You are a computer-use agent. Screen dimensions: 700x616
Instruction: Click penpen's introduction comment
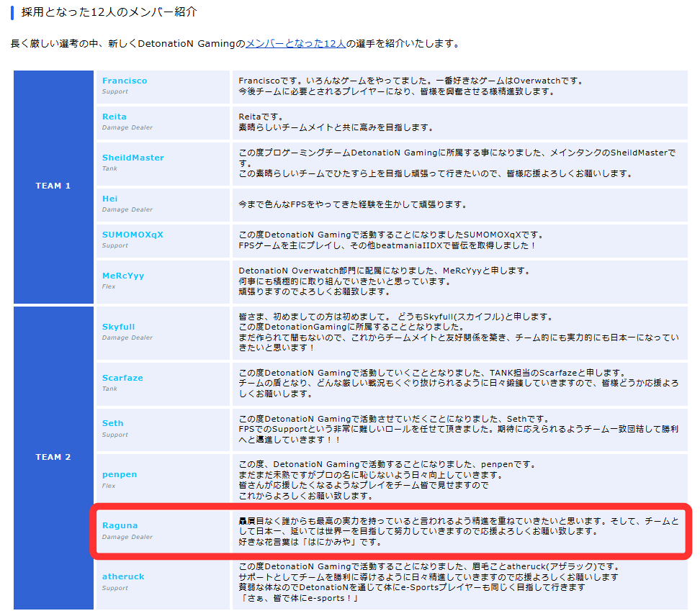[387, 480]
